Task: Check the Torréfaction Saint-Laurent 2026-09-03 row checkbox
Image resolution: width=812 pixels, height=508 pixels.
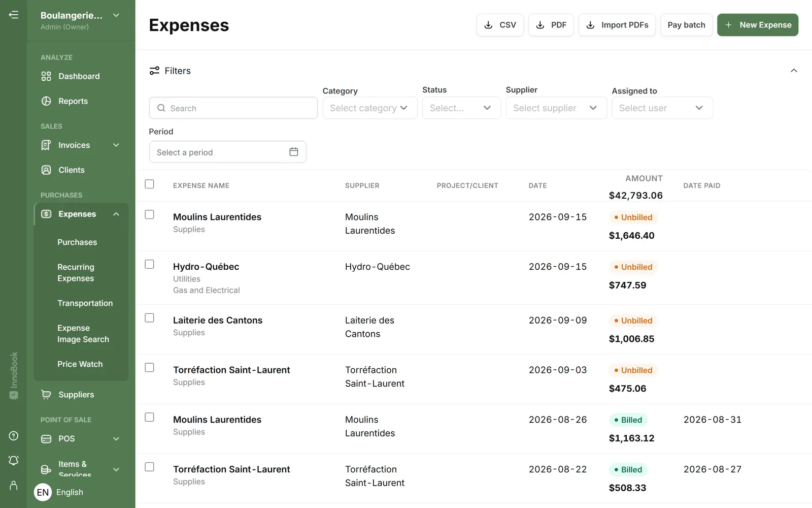Action: click(149, 367)
